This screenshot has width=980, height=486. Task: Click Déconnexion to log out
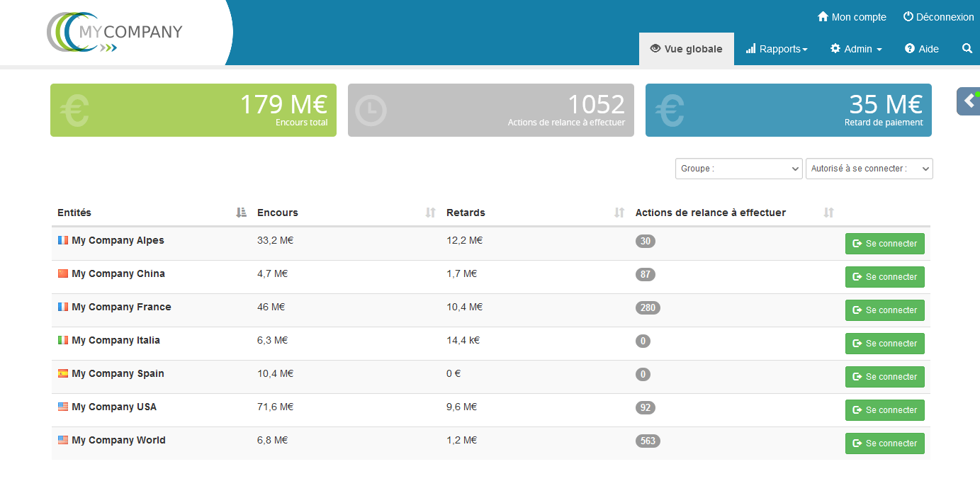938,17
